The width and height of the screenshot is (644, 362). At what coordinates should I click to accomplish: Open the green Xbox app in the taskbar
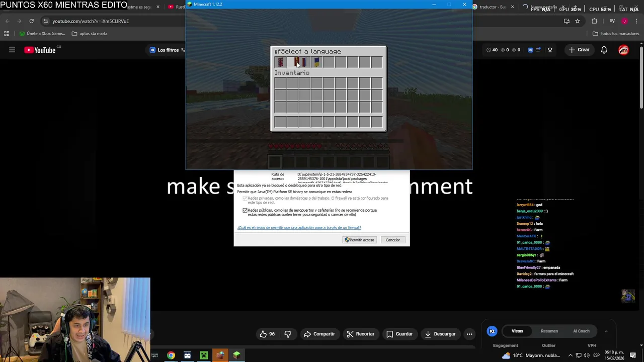(204, 355)
